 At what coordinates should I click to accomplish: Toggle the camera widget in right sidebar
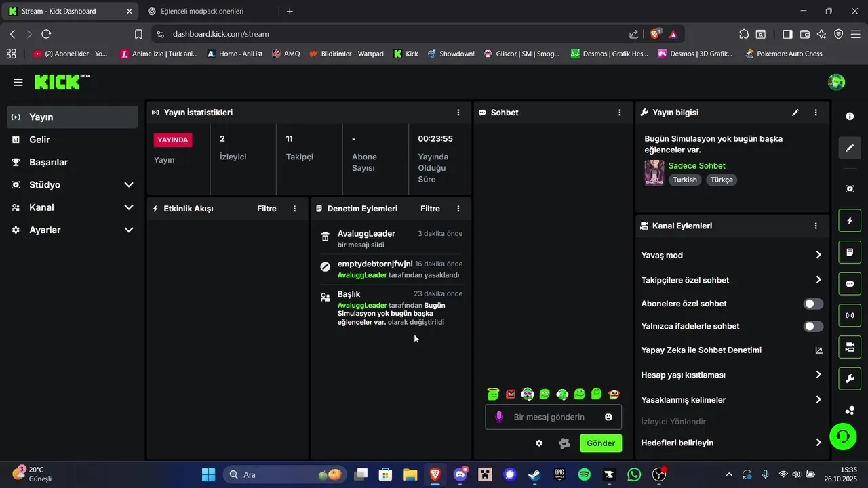click(850, 347)
